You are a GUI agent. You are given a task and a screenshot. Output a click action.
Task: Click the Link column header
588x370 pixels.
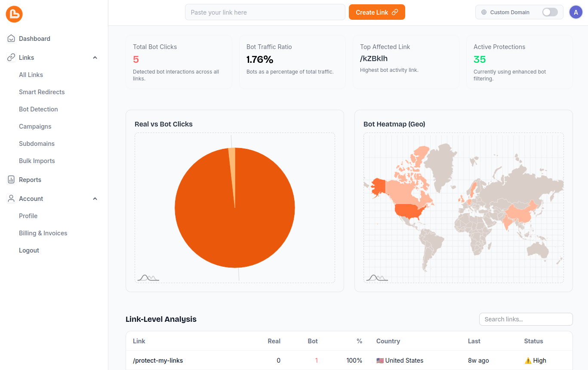click(x=139, y=341)
